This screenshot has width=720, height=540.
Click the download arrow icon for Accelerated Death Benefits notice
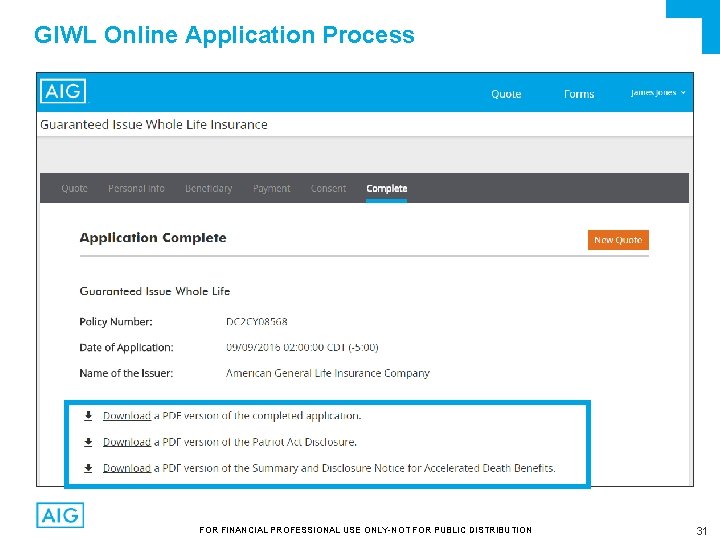tap(88, 468)
